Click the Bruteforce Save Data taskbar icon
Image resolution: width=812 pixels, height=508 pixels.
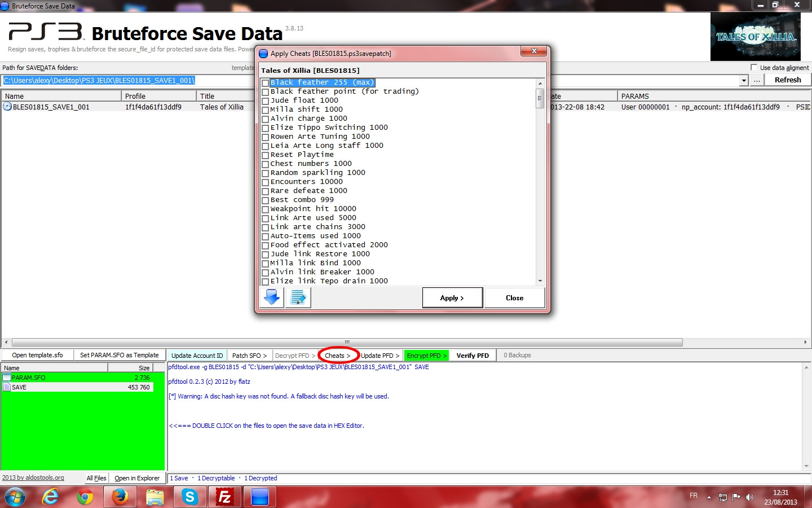tap(260, 497)
